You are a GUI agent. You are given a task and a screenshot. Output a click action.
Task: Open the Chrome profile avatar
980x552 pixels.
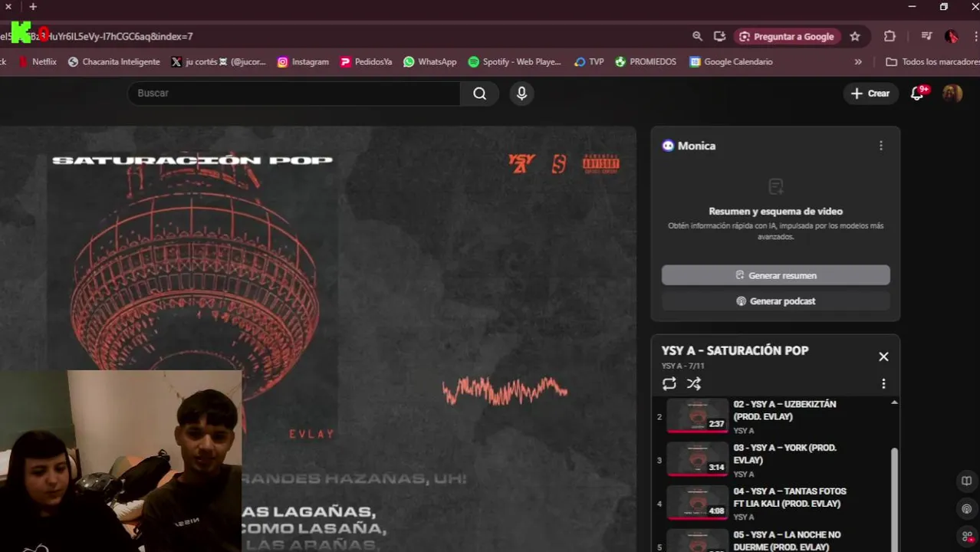point(952,36)
